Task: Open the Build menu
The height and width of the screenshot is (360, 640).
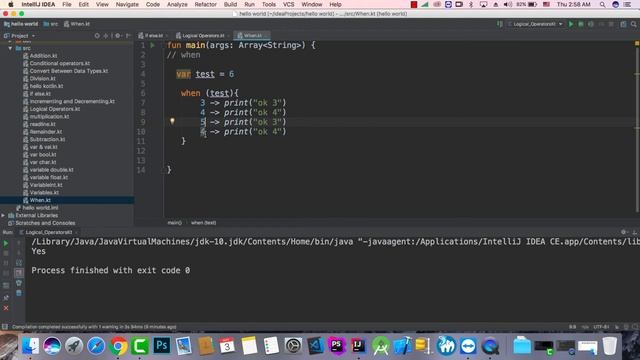Action: pos(230,4)
